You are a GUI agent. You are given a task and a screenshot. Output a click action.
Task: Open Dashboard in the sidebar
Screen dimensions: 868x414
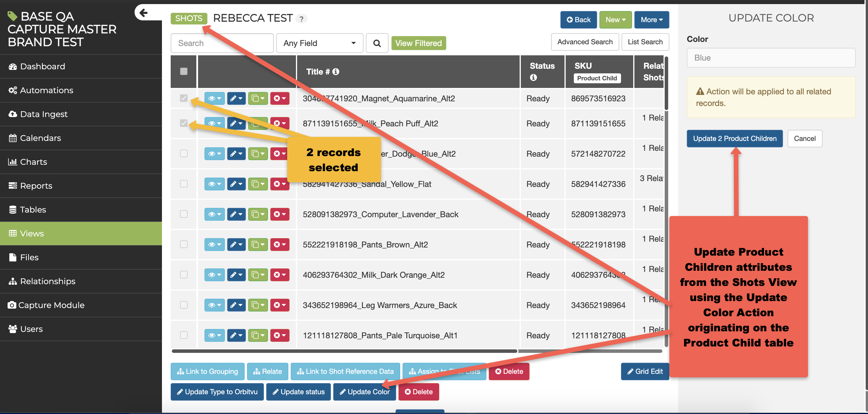point(43,66)
